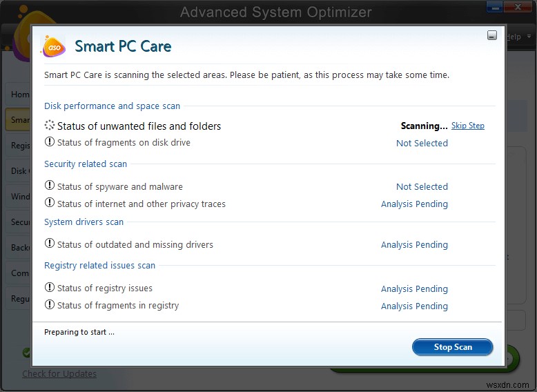The height and width of the screenshot is (392, 537).
Task: Click the Skip Step link
Action: [x=467, y=126]
